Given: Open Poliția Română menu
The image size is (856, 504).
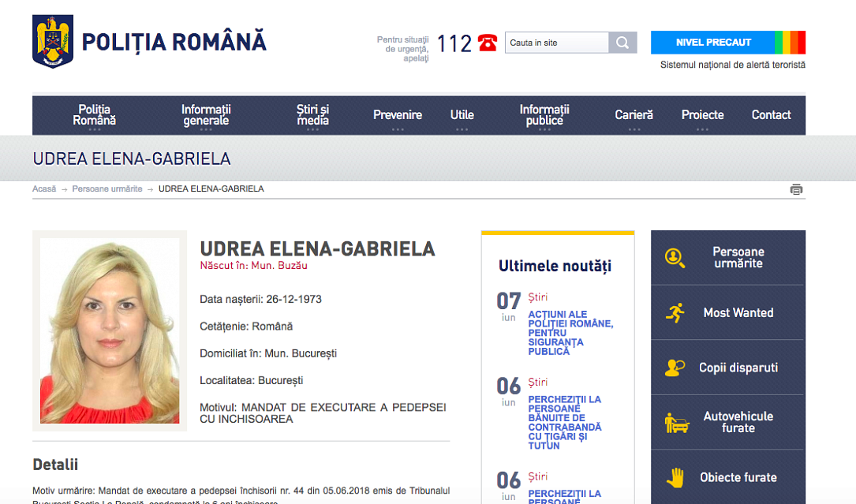Looking at the screenshot, I should click(95, 115).
